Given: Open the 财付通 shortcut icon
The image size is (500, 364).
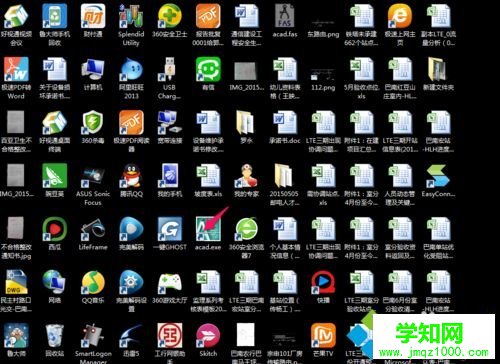Looking at the screenshot, I should (x=93, y=16).
